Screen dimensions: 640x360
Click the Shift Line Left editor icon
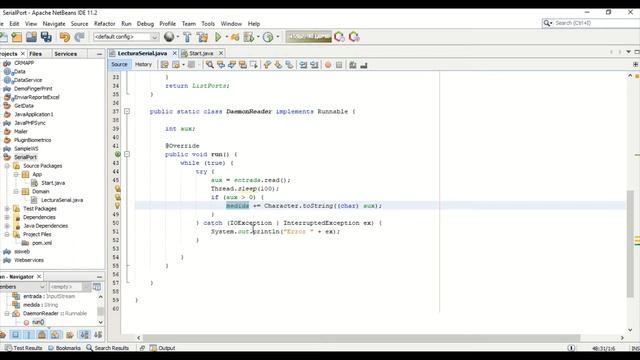point(303,64)
